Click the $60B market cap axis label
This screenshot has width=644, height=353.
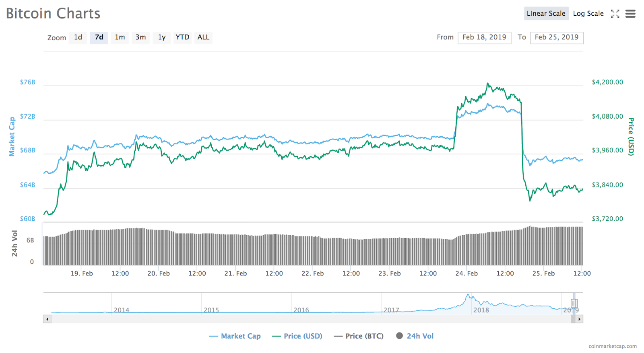coord(28,219)
